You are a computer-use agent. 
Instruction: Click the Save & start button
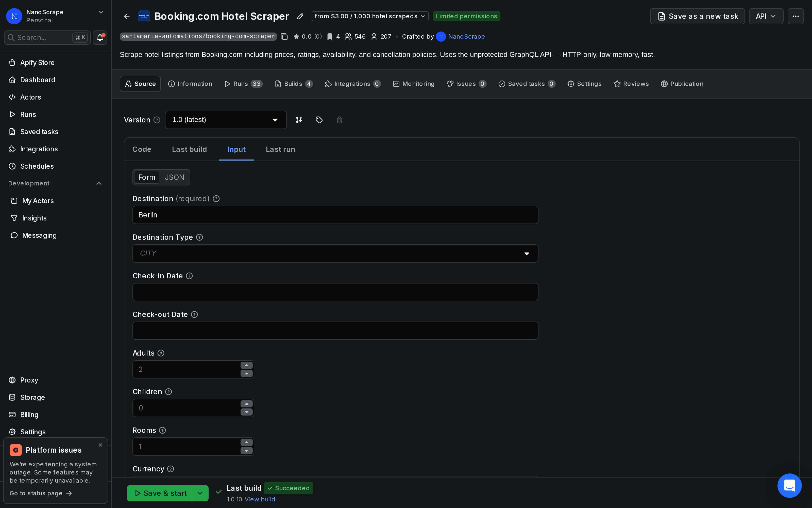(x=159, y=493)
